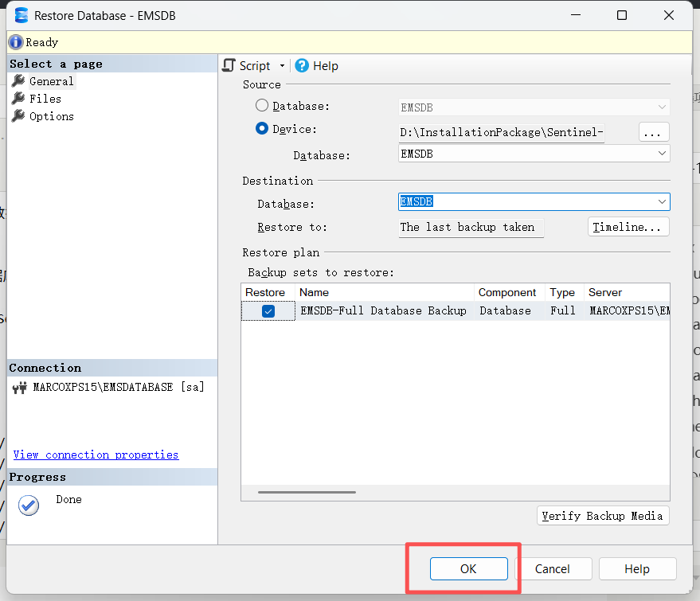This screenshot has width=700, height=601.
Task: Click the server connection icon for MARCOXPS15
Action: pyautogui.click(x=20, y=388)
